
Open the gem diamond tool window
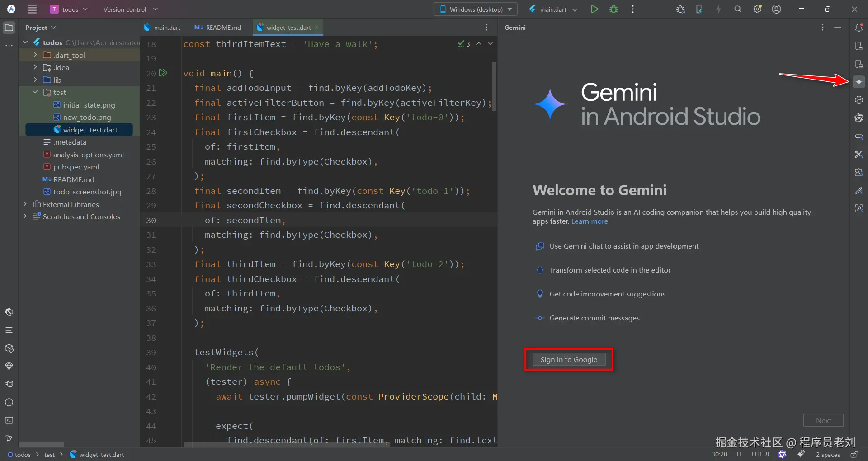[x=9, y=366]
